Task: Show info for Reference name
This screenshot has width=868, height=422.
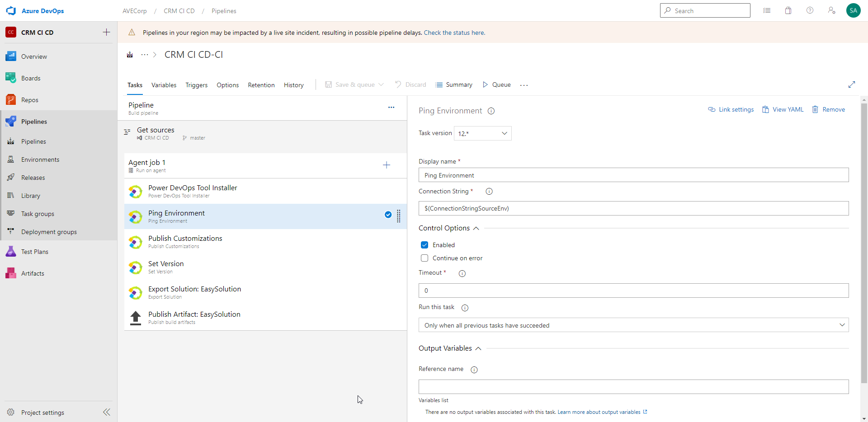Action: (x=474, y=370)
